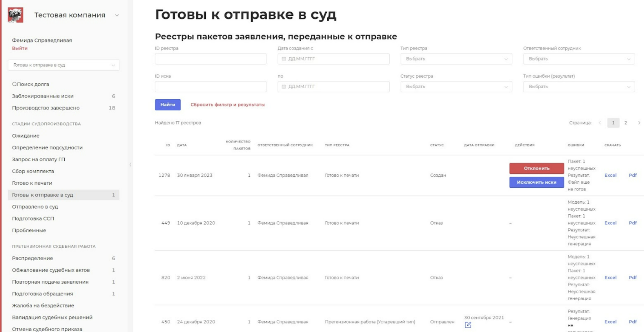Open the Ответственный сотрудник dropdown
644x332 pixels.
579,59
